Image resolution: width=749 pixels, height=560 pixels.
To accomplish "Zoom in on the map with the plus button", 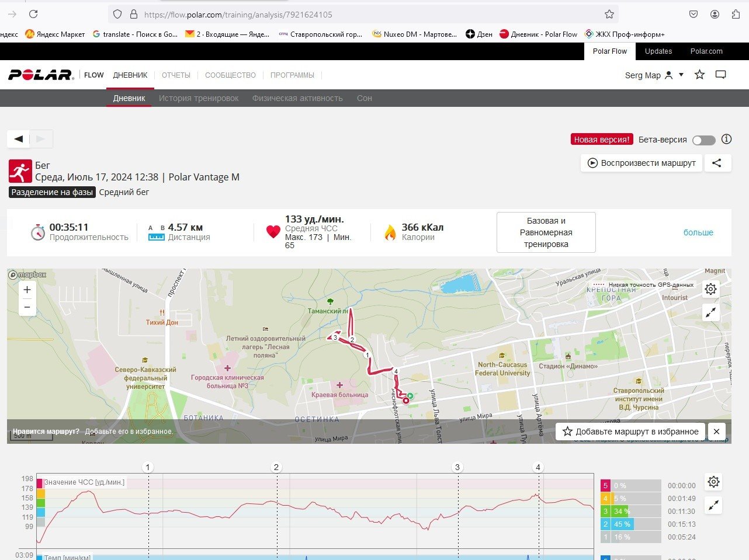I will click(27, 290).
